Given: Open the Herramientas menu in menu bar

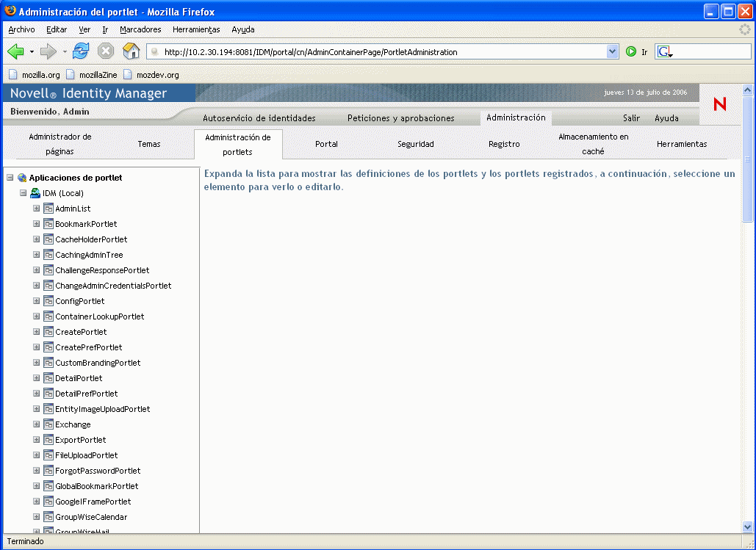Looking at the screenshot, I should pyautogui.click(x=196, y=29).
